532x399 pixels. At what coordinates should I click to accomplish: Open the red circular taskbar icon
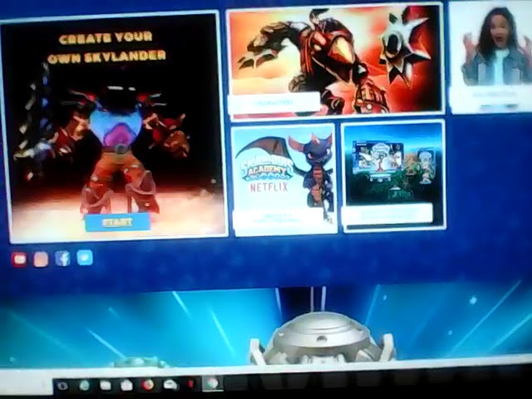click(148, 385)
